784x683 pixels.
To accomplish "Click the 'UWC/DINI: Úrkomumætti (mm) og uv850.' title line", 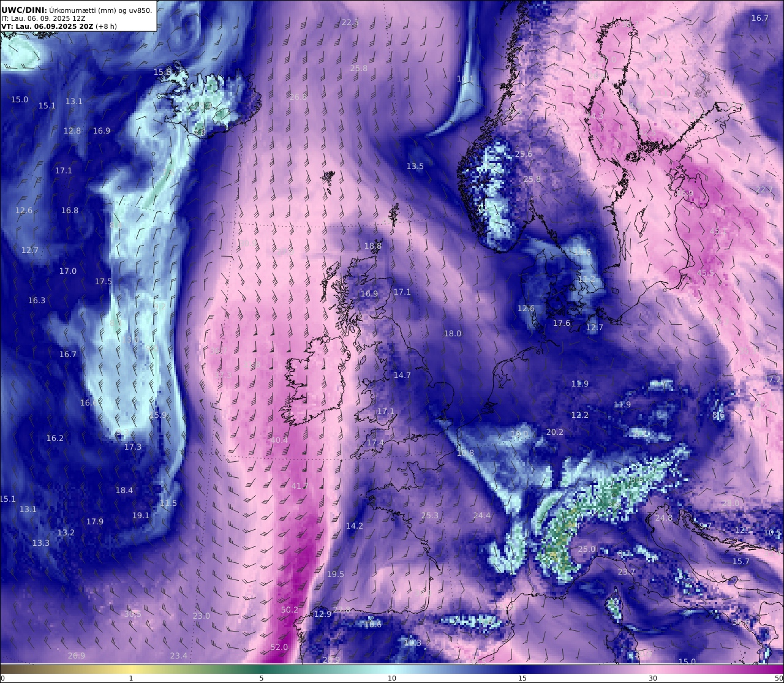I will click(x=77, y=9).
